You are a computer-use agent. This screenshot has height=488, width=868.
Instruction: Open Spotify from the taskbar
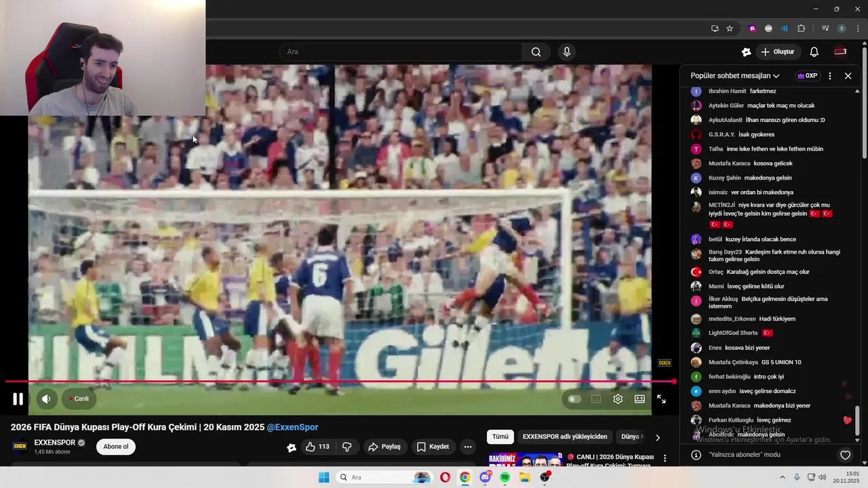tap(505, 477)
